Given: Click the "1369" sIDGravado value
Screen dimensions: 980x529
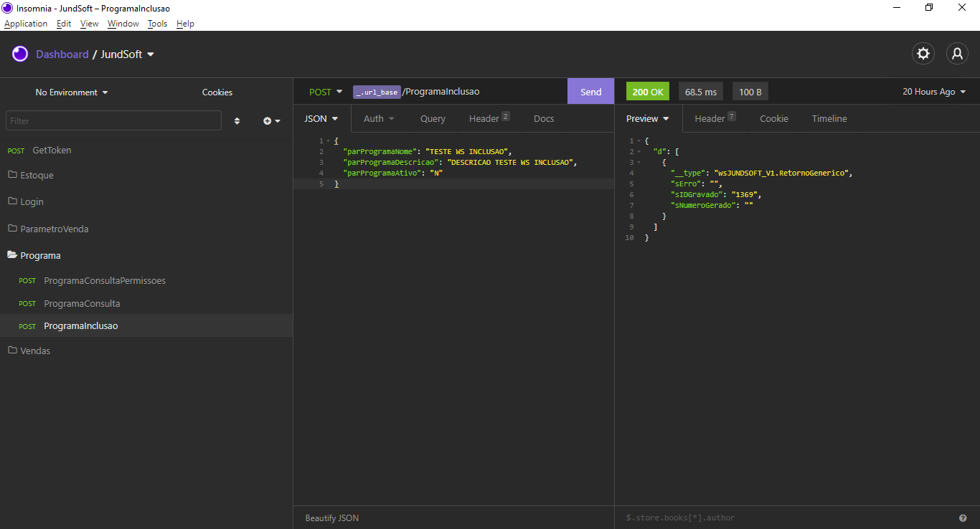Looking at the screenshot, I should 745,195.
